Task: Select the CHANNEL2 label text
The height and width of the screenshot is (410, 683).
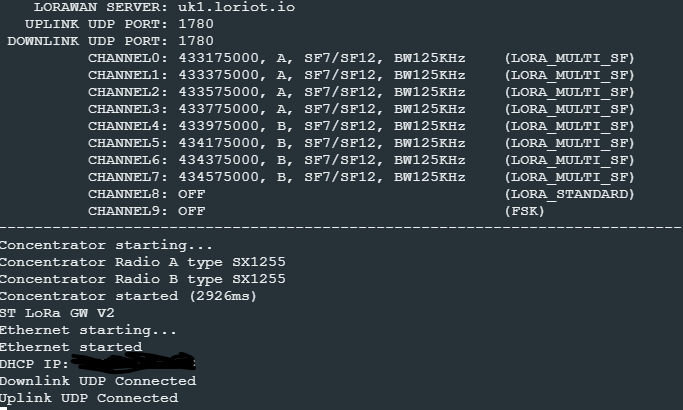Action: point(129,92)
